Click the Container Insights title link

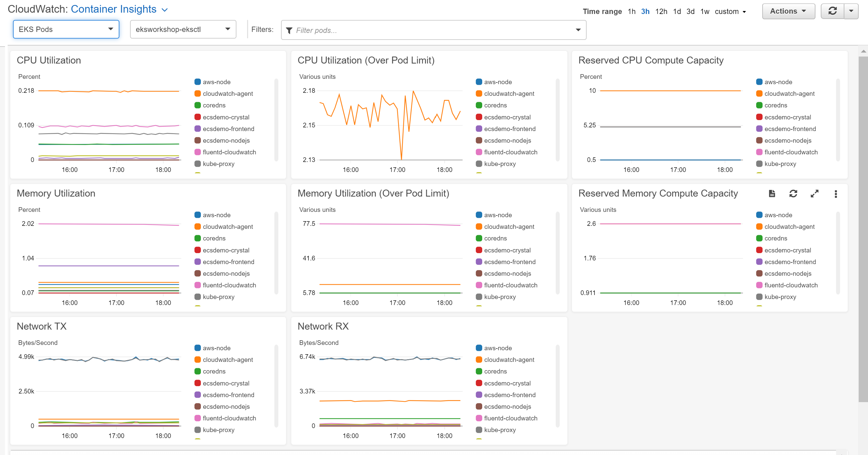pos(113,9)
